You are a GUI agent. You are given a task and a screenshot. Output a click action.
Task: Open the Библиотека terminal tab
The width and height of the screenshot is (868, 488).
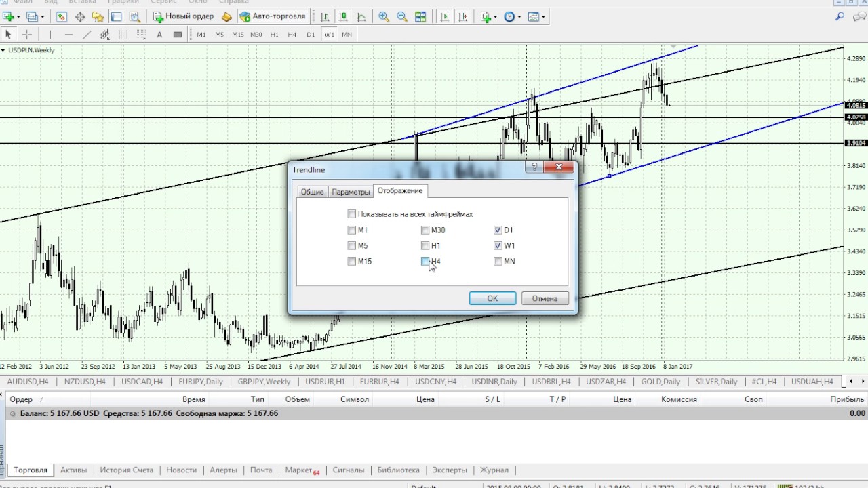pos(398,470)
